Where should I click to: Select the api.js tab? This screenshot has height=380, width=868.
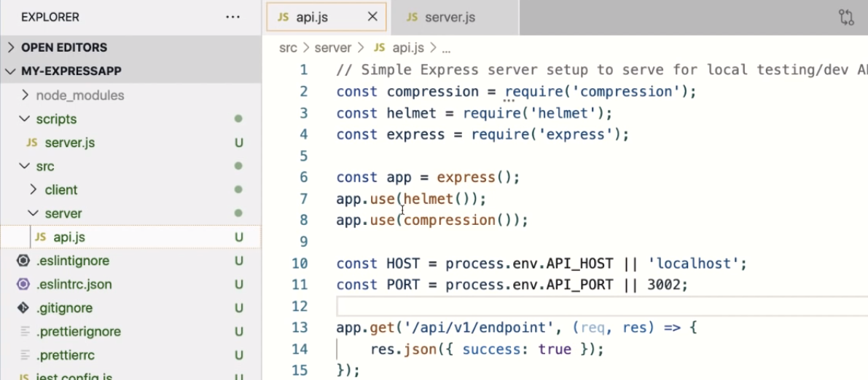(x=313, y=17)
